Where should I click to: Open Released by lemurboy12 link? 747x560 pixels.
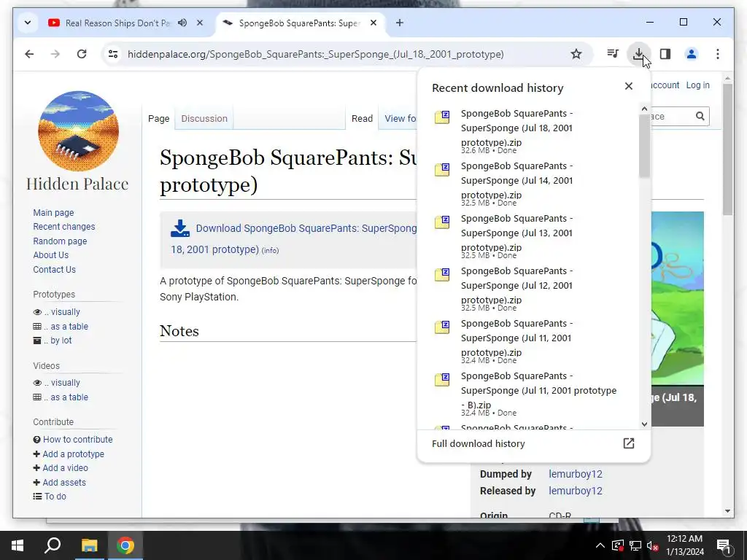point(576,491)
